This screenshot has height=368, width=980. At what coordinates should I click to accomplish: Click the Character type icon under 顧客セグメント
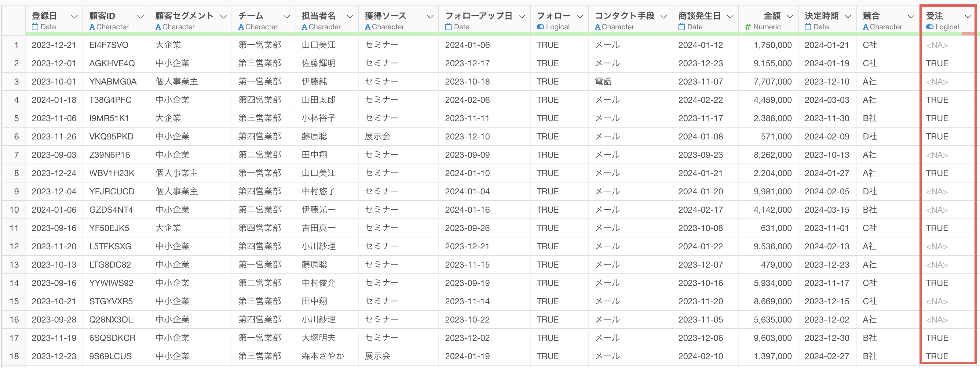pyautogui.click(x=158, y=27)
